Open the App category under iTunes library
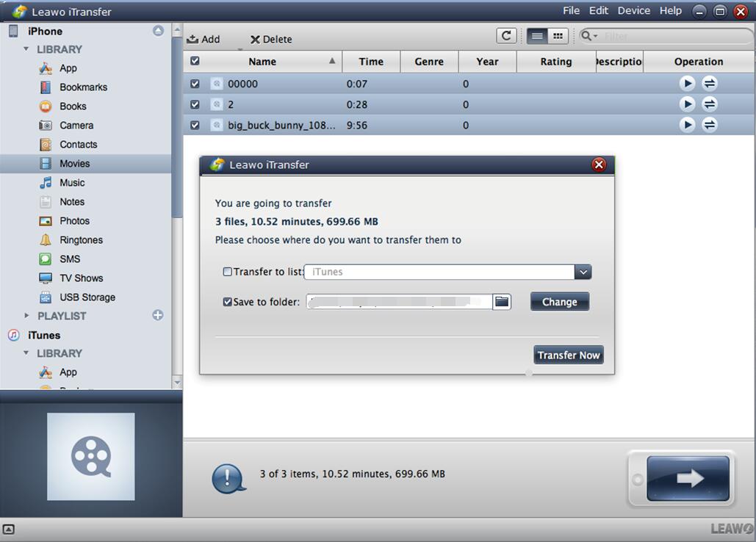756x542 pixels. pyautogui.click(x=68, y=372)
